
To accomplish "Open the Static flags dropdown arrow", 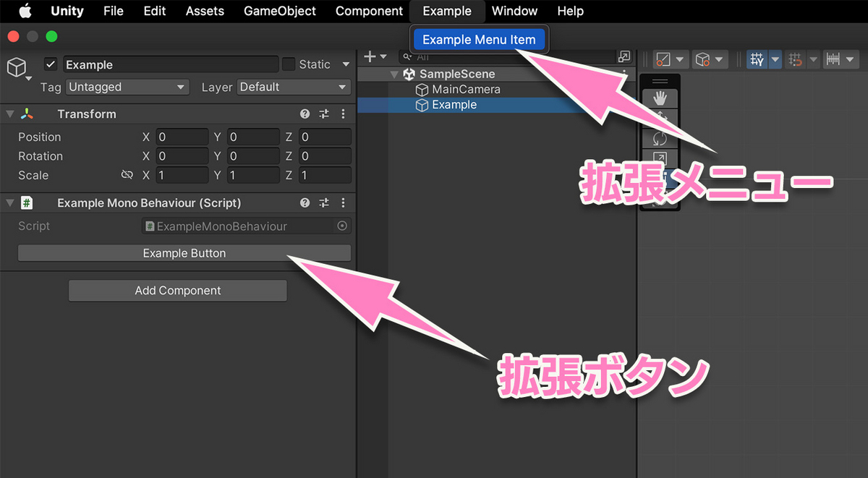I will (346, 64).
